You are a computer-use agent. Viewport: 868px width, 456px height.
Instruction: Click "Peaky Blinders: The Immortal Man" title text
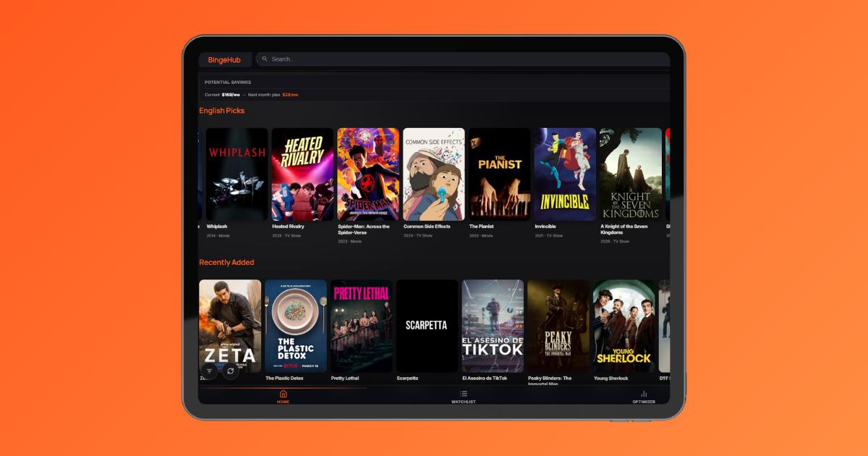550,381
